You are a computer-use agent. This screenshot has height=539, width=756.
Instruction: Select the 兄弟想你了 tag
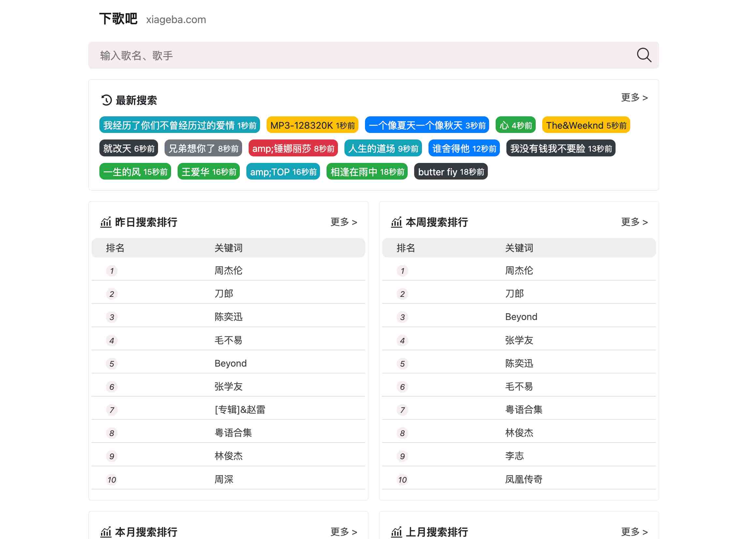click(203, 148)
